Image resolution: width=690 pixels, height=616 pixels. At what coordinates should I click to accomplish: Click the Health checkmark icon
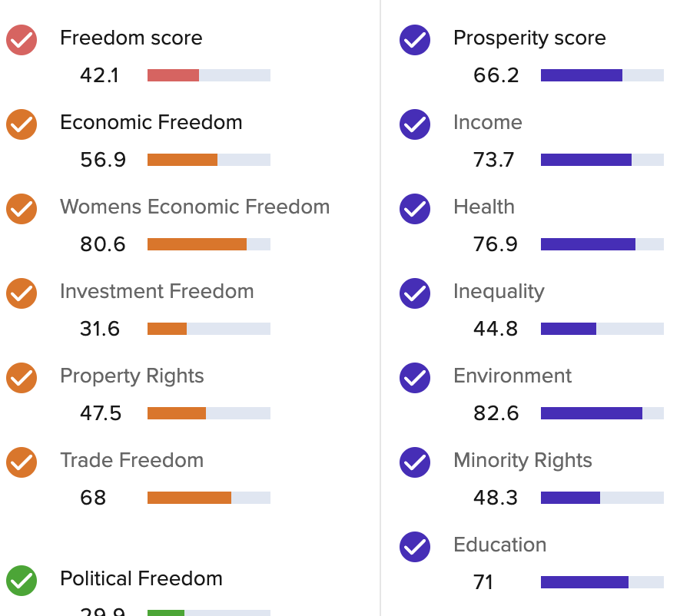pyautogui.click(x=415, y=209)
